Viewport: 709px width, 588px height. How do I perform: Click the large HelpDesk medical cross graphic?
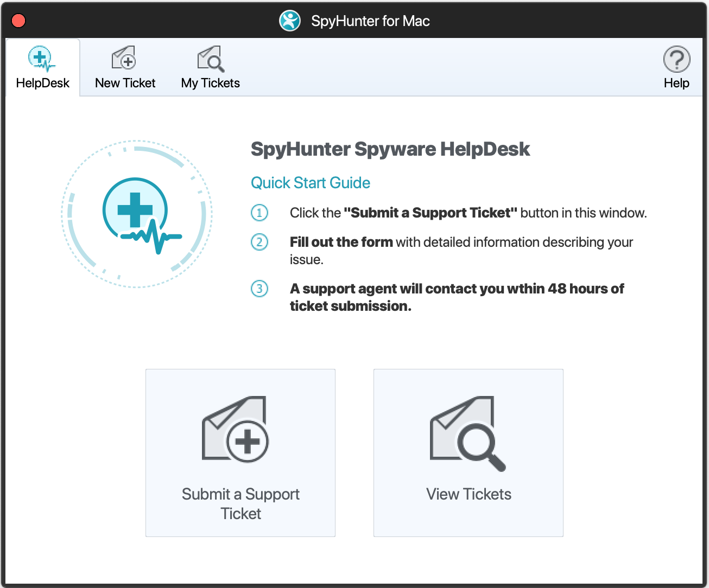coord(137,214)
